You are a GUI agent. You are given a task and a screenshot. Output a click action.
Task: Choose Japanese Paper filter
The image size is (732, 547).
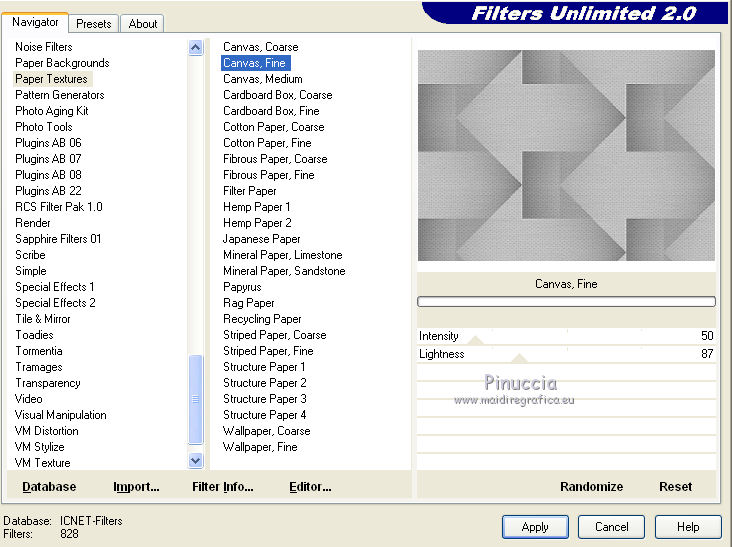tap(261, 238)
